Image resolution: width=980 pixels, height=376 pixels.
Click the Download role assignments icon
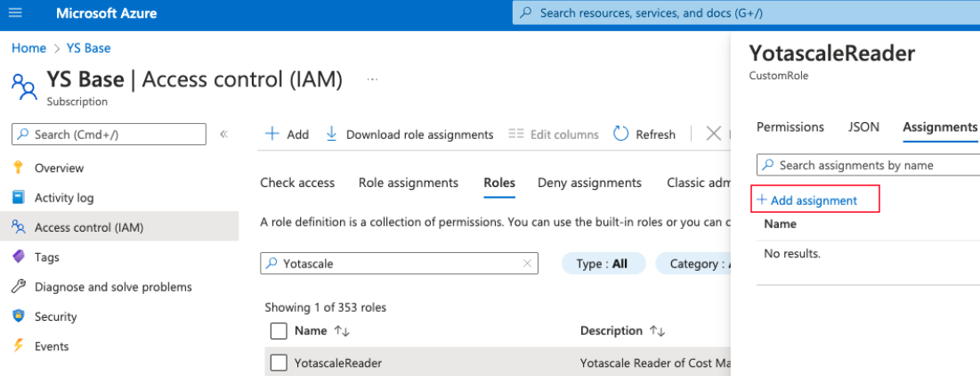point(331,134)
